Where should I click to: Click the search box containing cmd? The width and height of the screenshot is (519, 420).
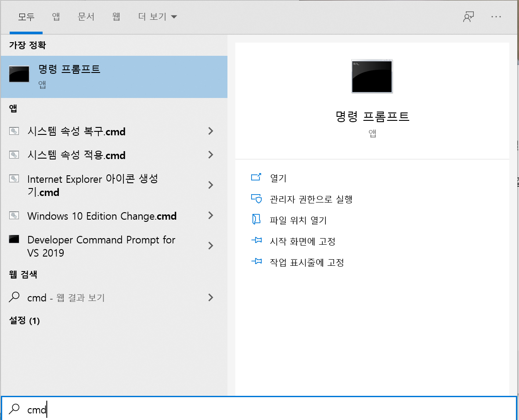(259, 409)
